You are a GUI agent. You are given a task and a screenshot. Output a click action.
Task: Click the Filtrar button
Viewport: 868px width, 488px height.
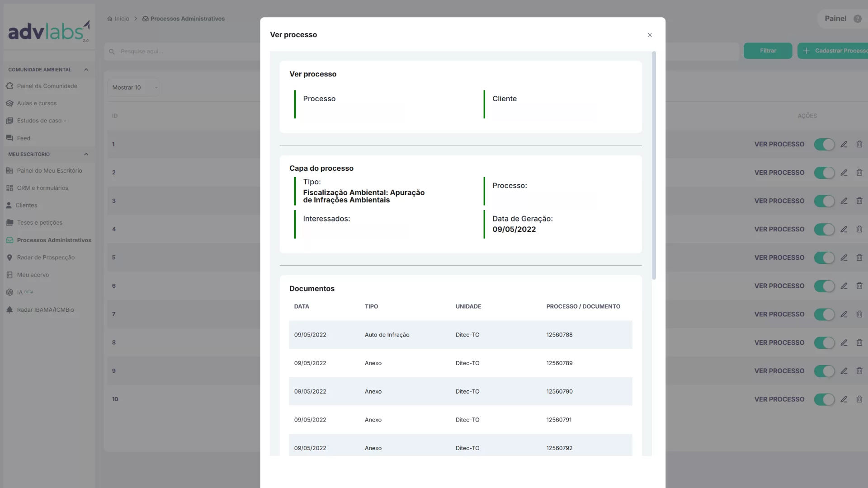[768, 51]
